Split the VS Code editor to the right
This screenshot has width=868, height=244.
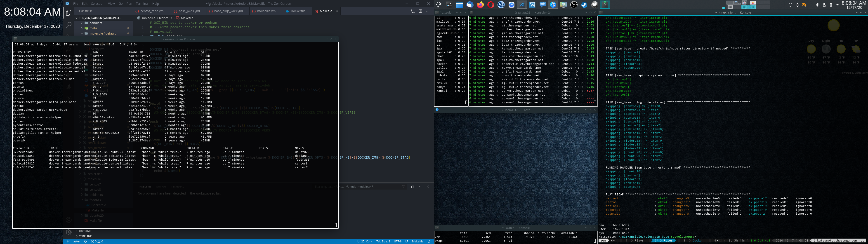(x=420, y=11)
